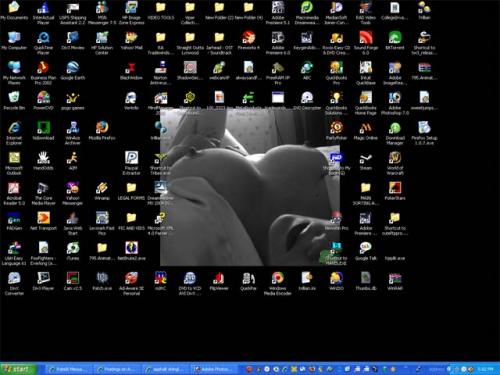
Task: Open the DivX Player shortcut
Action: coord(43,281)
